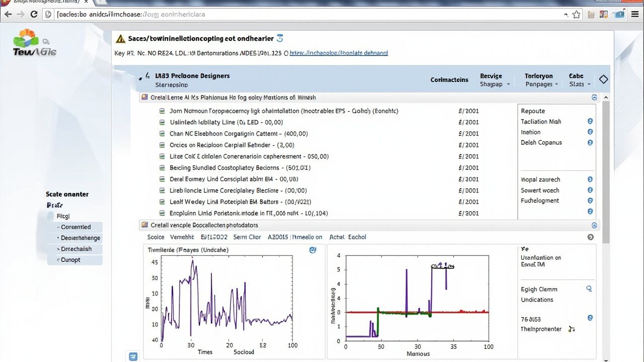Click the blue icon next to Deleh Copanus
The width and height of the screenshot is (644, 362).
pos(590,143)
